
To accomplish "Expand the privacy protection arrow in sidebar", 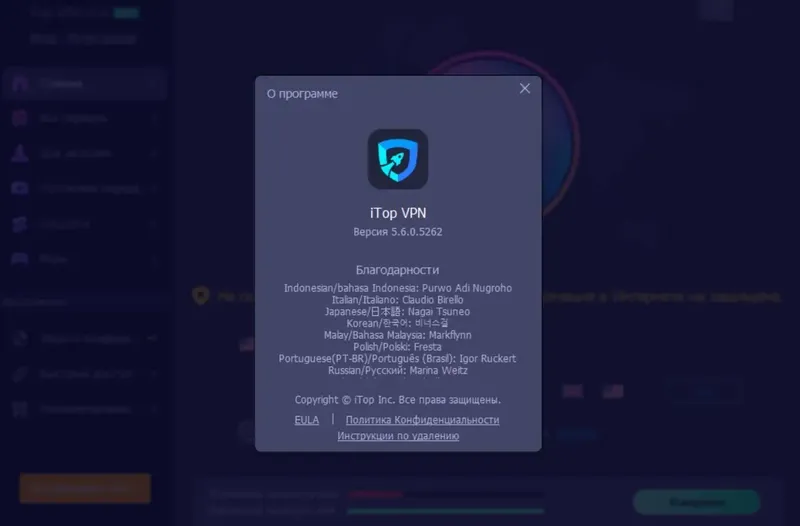I will [x=152, y=338].
